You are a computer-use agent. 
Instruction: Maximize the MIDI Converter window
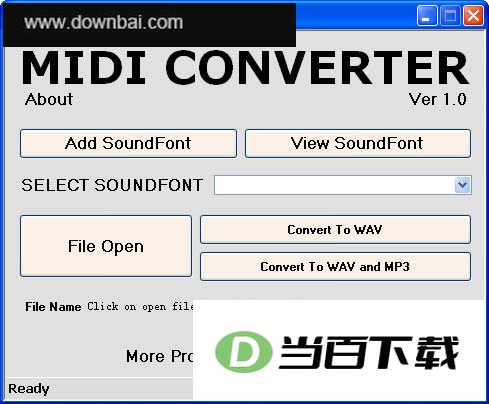coord(450,16)
